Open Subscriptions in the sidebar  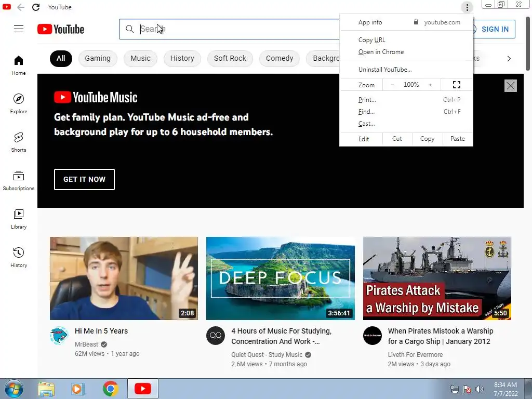19,180
